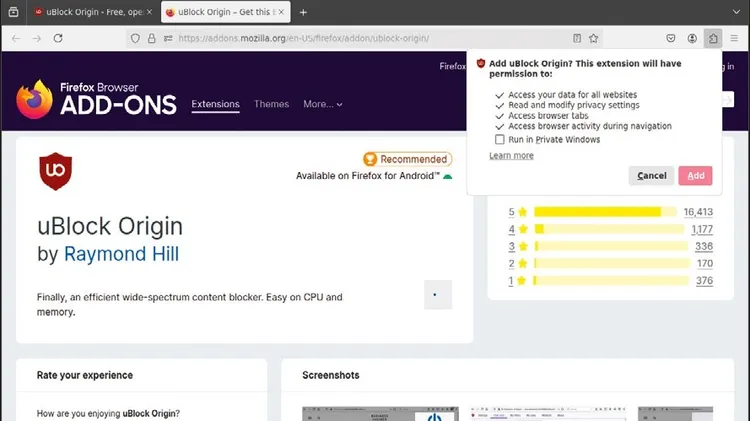This screenshot has width=750, height=421.
Task: Select the uBlock Origin – Get this tab
Action: (x=226, y=12)
